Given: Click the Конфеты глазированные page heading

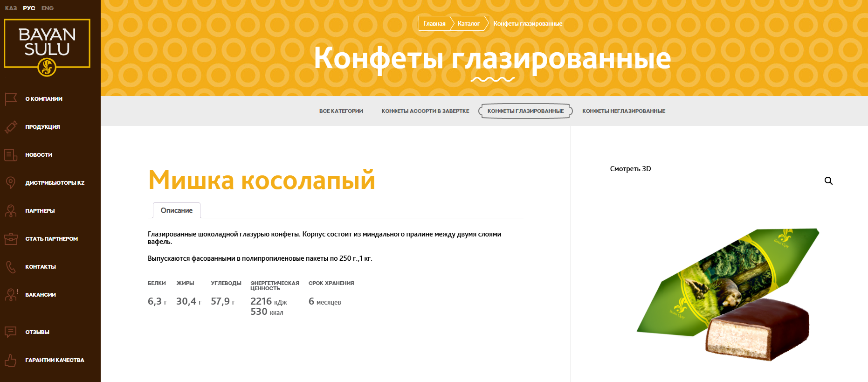Looking at the screenshot, I should click(x=492, y=58).
